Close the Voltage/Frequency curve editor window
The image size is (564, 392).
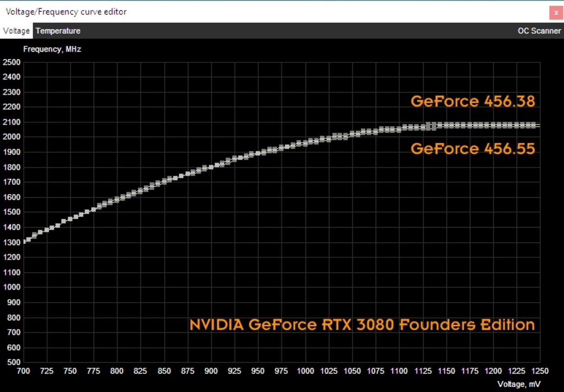[556, 12]
